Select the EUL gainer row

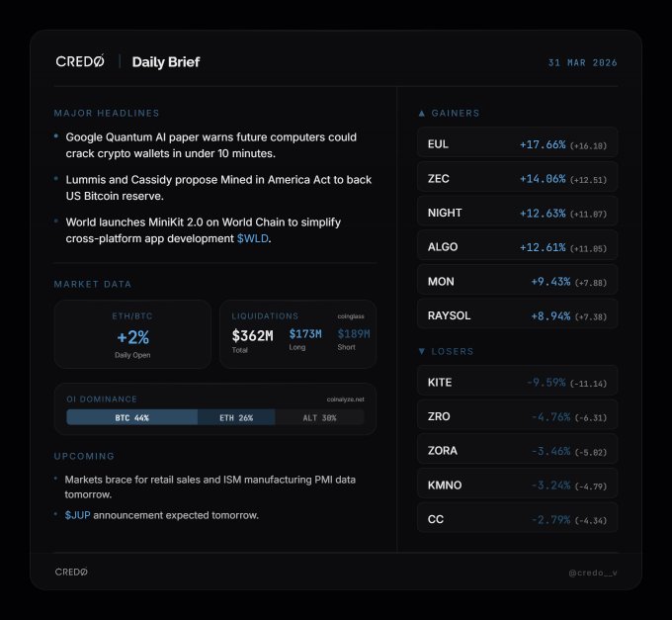click(517, 144)
